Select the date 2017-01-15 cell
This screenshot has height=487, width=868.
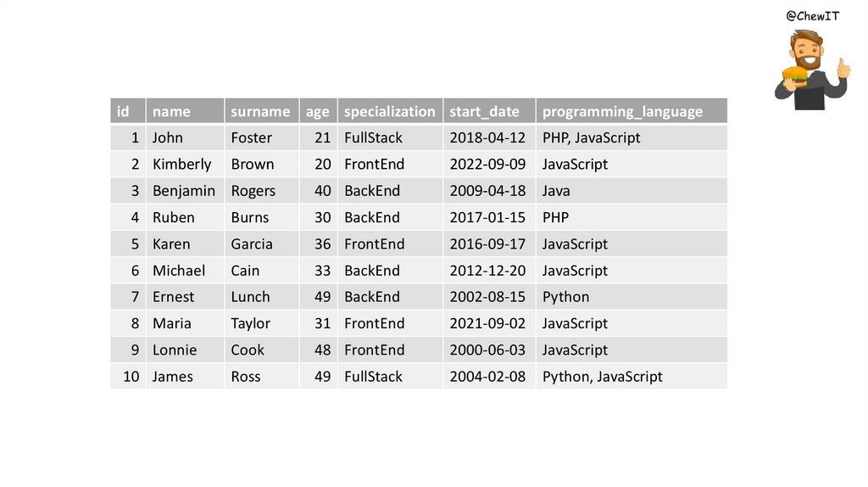pos(487,217)
